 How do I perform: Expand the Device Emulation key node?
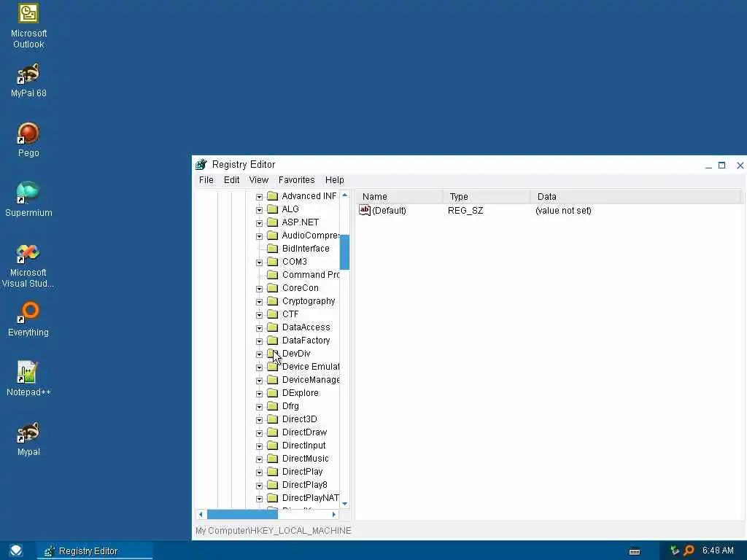[x=259, y=367]
